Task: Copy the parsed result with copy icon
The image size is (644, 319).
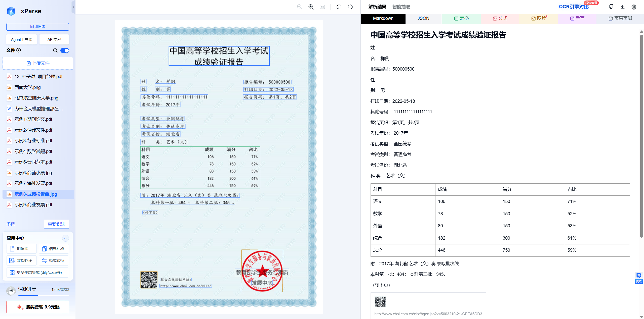Action: (611, 7)
